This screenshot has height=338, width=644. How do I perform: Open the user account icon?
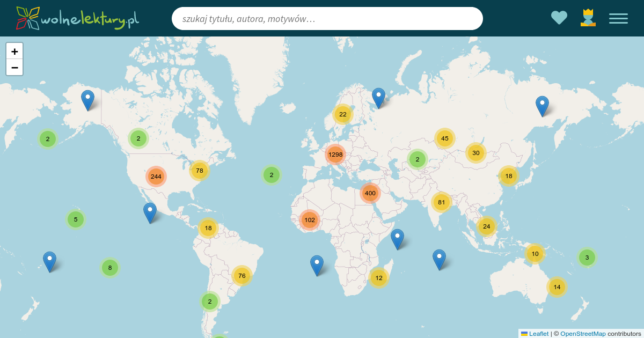[588, 18]
